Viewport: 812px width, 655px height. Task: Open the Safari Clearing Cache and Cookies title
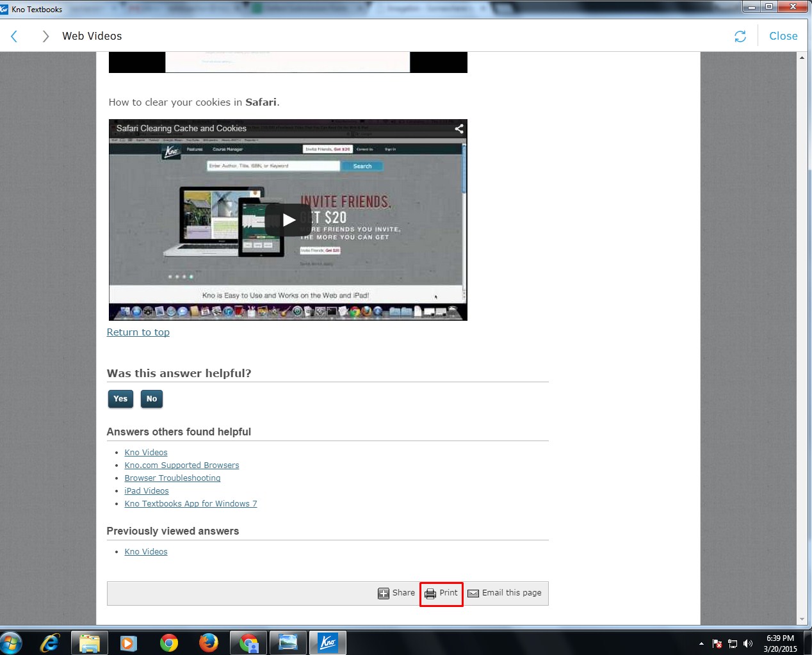181,129
